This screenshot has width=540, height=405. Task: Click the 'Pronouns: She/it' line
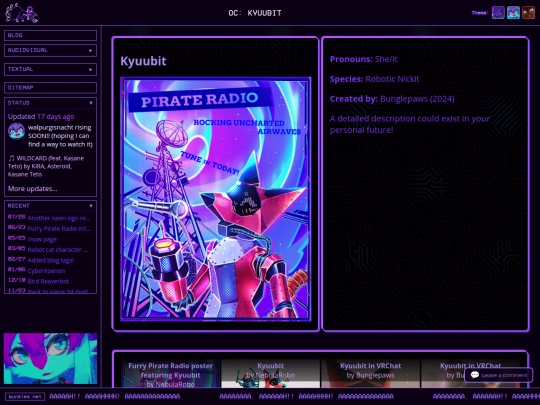[364, 59]
